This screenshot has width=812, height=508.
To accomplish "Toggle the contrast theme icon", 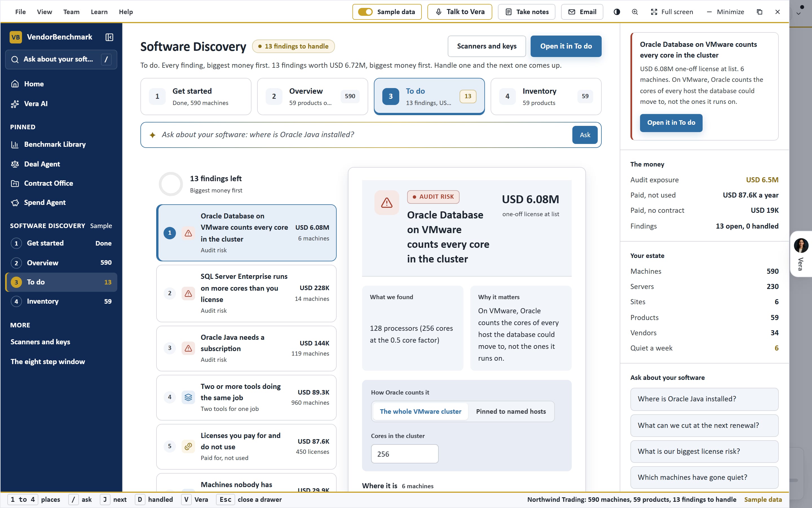I will [x=617, y=12].
